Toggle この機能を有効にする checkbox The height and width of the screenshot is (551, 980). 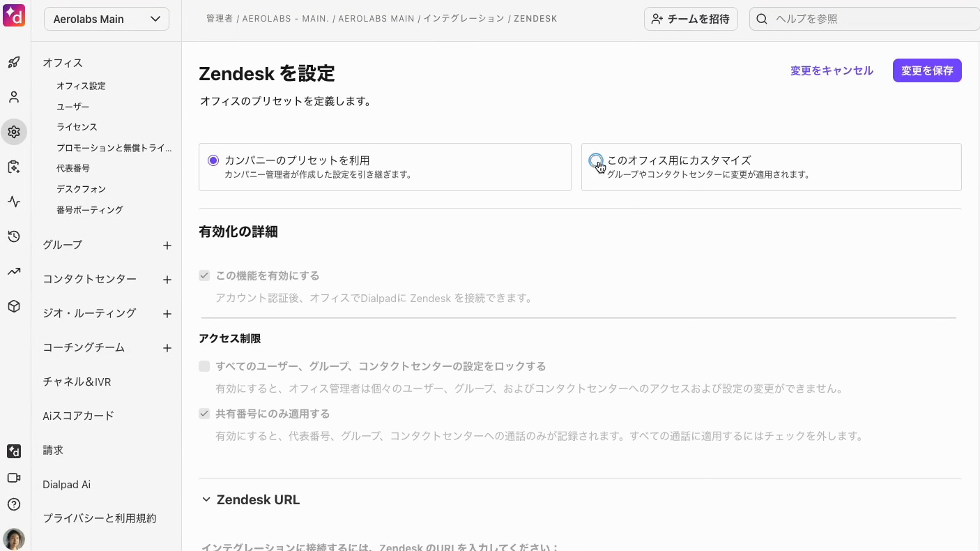click(204, 275)
